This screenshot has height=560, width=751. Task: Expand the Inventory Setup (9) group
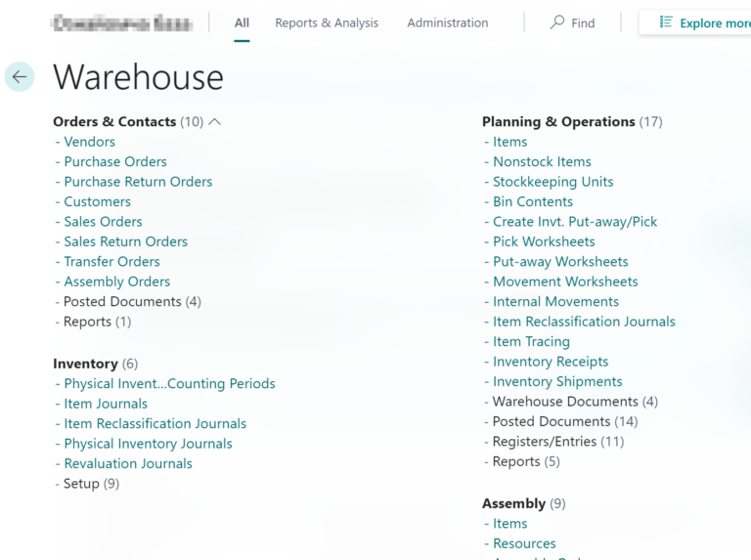(91, 484)
